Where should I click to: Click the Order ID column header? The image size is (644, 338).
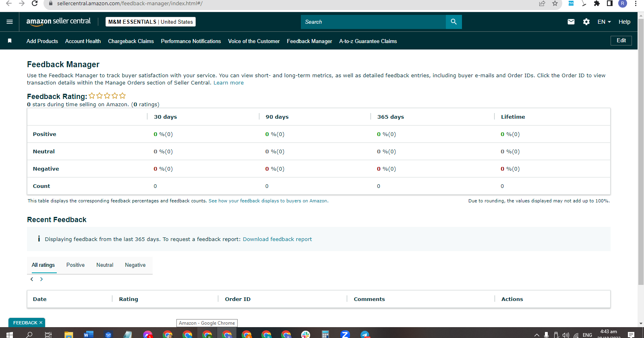click(238, 299)
